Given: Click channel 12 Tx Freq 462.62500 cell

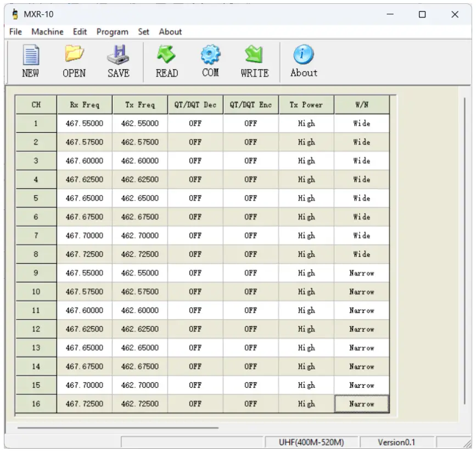Looking at the screenshot, I should pyautogui.click(x=139, y=329).
